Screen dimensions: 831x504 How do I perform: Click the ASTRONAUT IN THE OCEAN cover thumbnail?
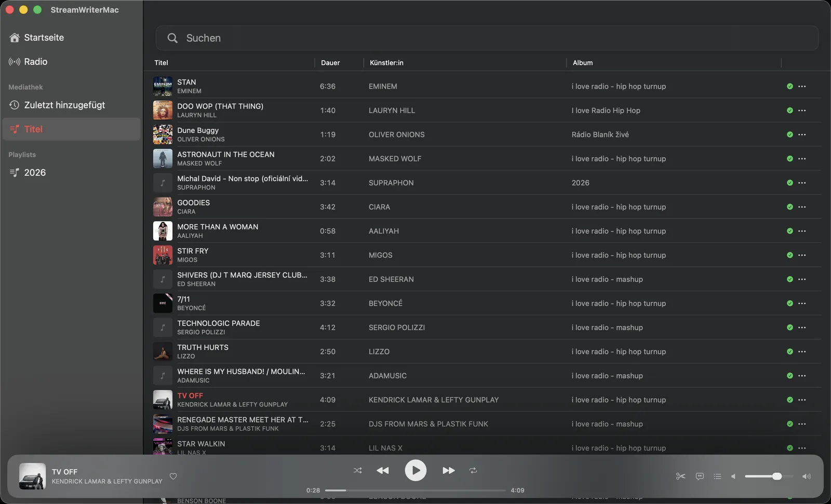[163, 158]
